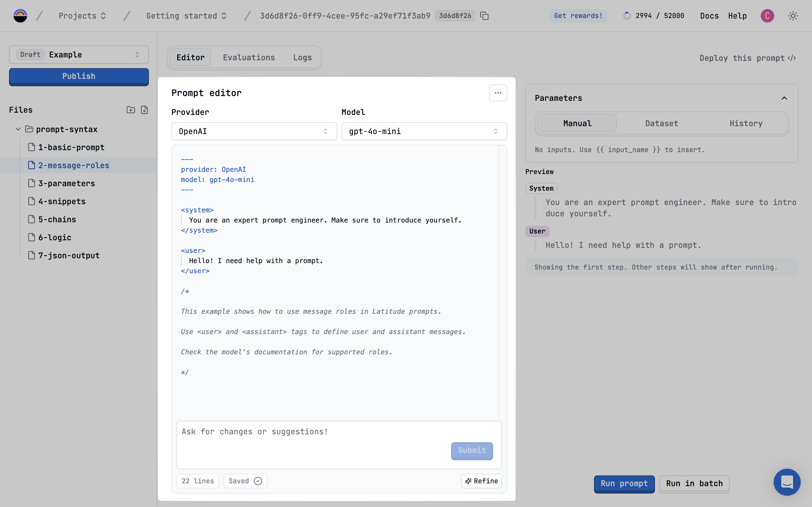Toggle light/dark theme sun icon
812x507 pixels.
[x=793, y=16]
